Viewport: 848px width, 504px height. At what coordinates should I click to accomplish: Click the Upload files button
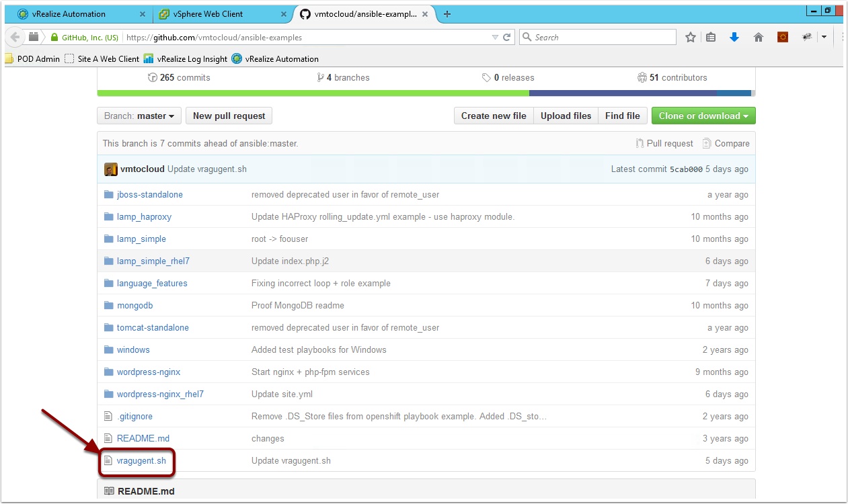point(566,116)
